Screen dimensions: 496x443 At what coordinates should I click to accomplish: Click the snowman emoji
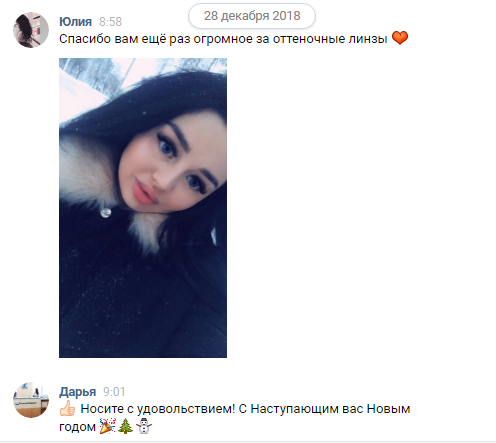point(144,426)
